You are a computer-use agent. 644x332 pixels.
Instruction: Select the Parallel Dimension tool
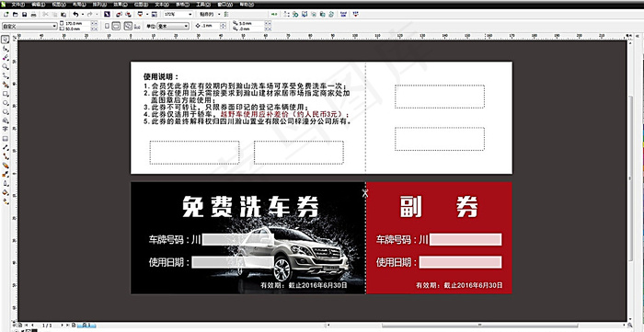6,147
